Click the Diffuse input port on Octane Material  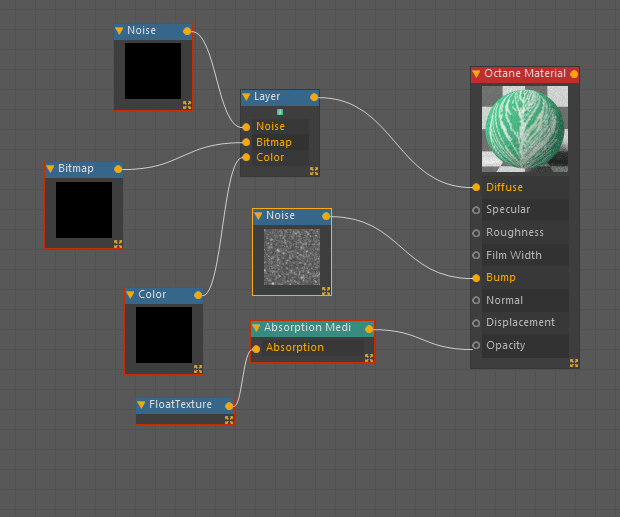click(x=476, y=187)
